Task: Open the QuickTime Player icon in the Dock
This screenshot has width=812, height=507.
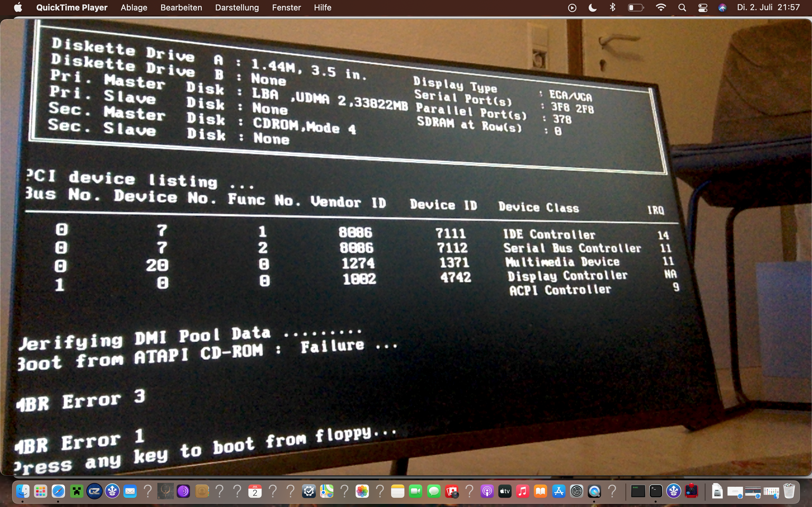Action: coord(594,491)
